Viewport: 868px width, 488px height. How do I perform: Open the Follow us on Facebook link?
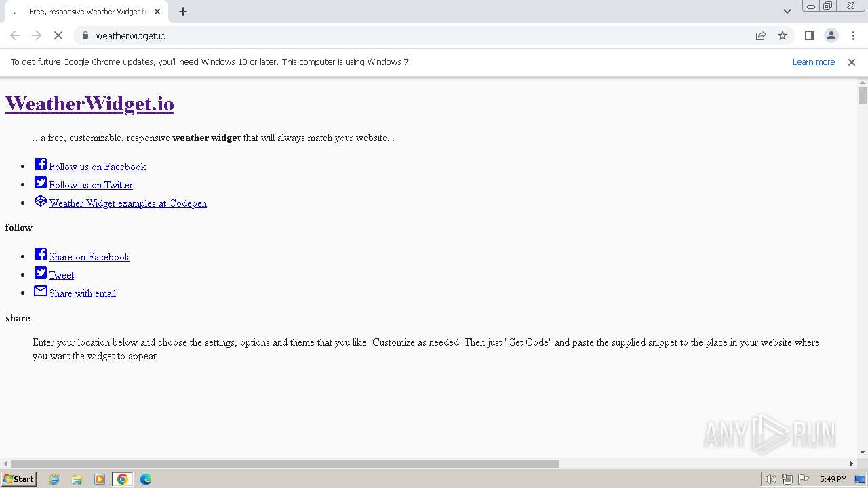[98, 167]
